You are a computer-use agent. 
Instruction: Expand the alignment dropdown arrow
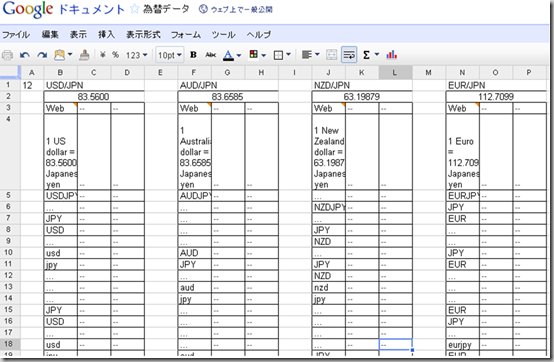pyautogui.click(x=317, y=54)
